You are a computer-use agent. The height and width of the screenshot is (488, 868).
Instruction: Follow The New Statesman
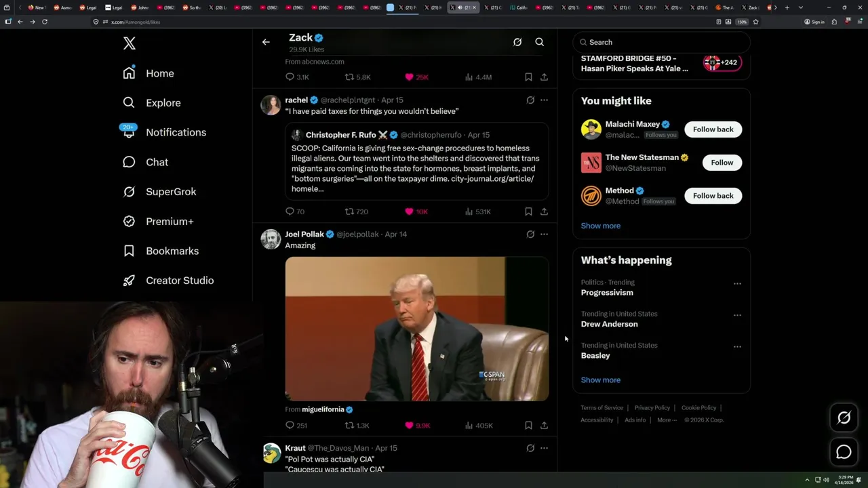tap(722, 163)
